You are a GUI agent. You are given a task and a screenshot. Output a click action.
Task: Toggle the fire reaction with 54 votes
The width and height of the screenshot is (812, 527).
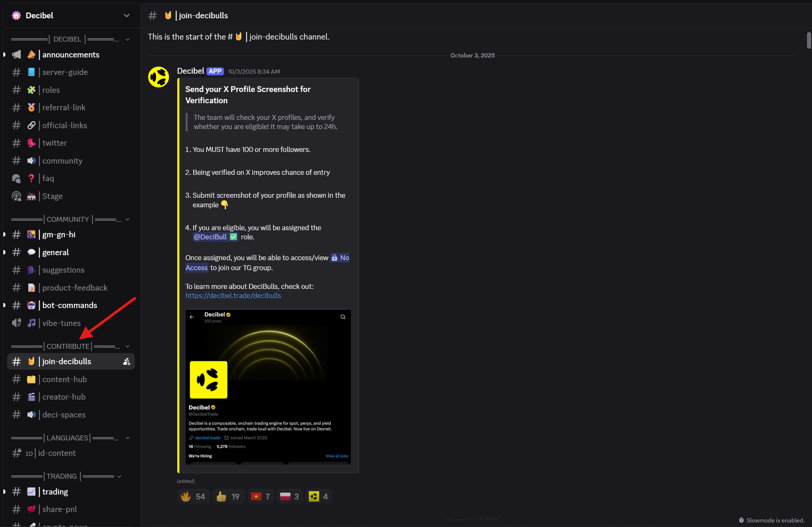click(x=193, y=497)
